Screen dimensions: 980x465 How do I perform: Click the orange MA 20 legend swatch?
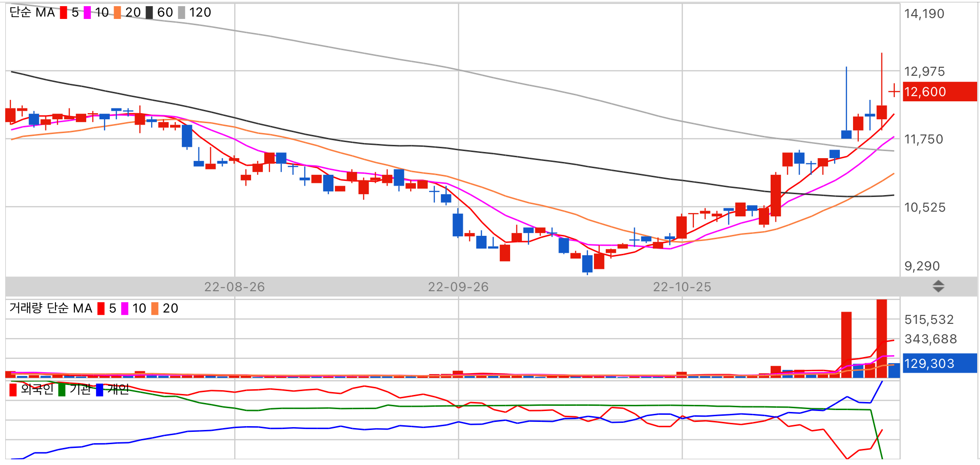117,12
